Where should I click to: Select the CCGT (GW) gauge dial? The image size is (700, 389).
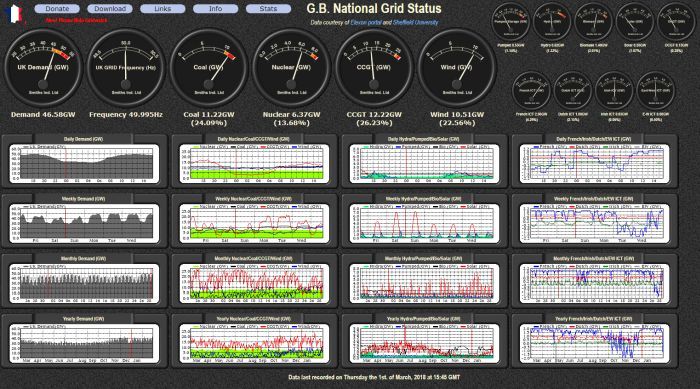pos(374,68)
